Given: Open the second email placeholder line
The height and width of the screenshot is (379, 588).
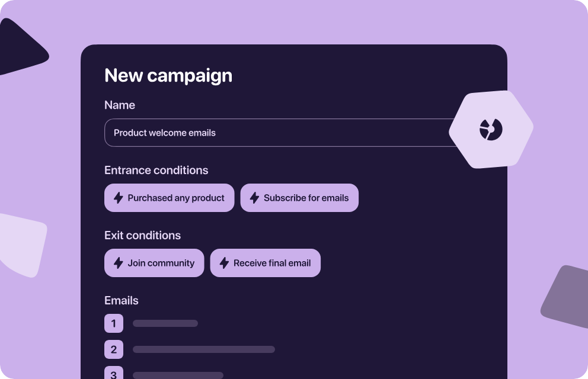Looking at the screenshot, I should click(x=204, y=349).
